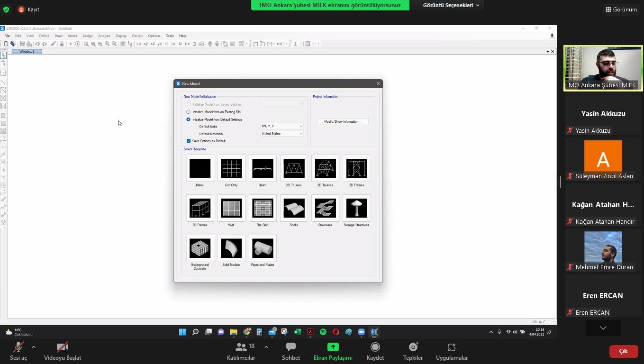Click Mehmet Emre Duran's video thumbnail
644x364 pixels.
(x=603, y=247)
